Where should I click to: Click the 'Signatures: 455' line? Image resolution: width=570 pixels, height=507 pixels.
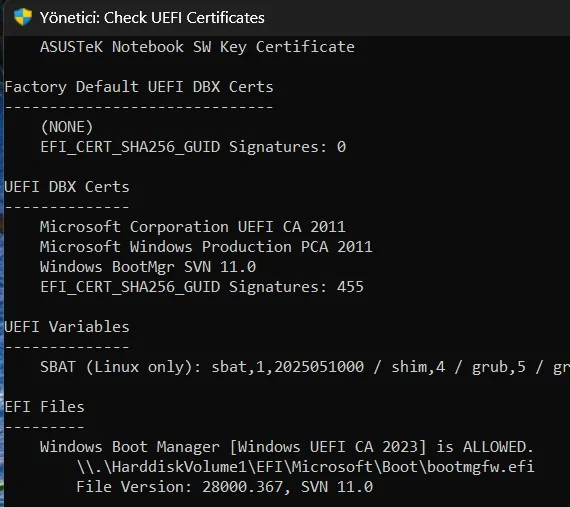202,287
